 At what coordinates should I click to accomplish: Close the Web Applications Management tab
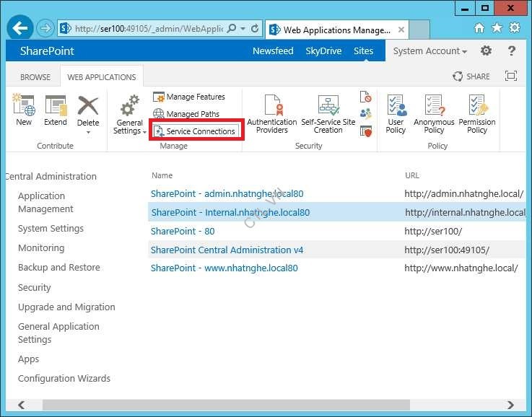coord(401,30)
